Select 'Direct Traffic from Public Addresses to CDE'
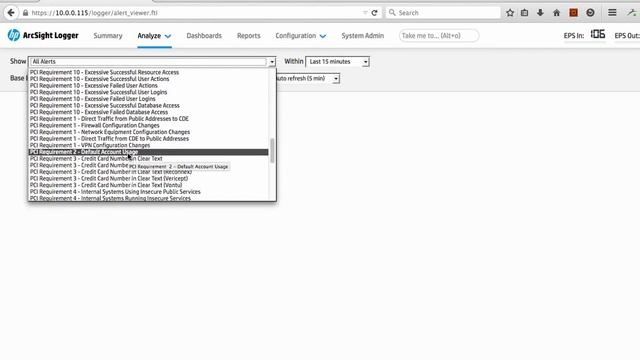This screenshot has width=640, height=360. [149, 119]
